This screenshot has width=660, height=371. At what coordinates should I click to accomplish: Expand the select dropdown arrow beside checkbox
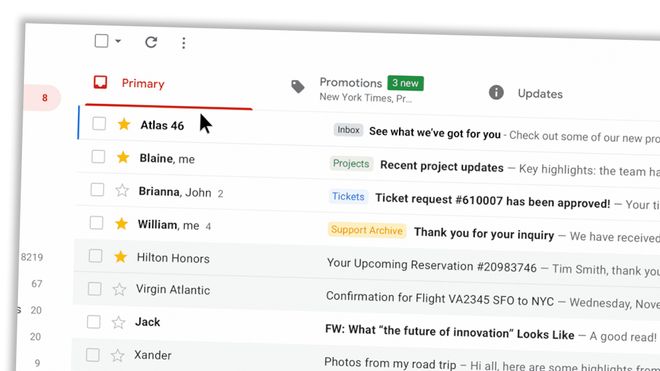118,41
